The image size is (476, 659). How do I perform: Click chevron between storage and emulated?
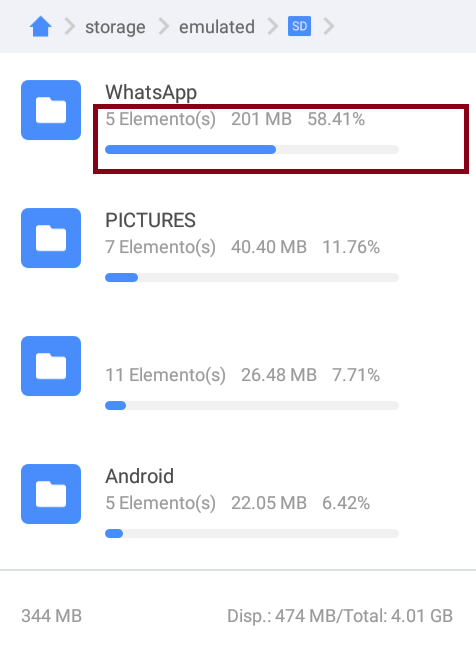pyautogui.click(x=163, y=26)
